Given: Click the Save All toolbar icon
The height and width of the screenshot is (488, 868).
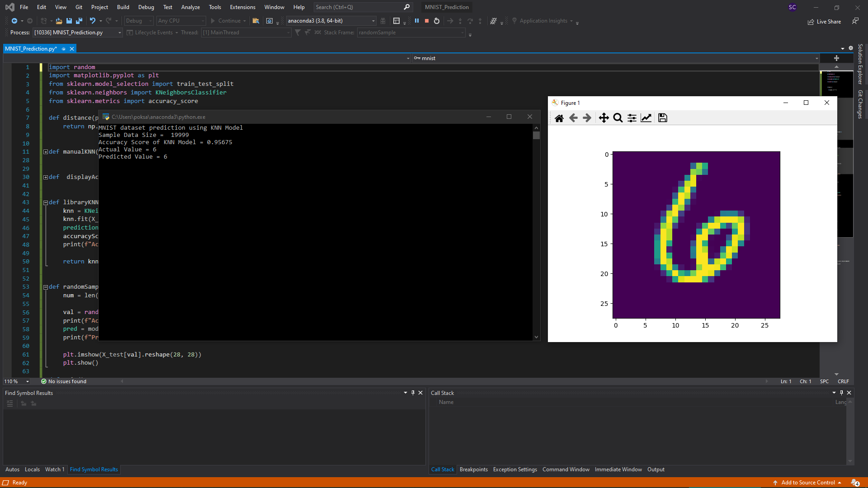Looking at the screenshot, I should coord(79,21).
